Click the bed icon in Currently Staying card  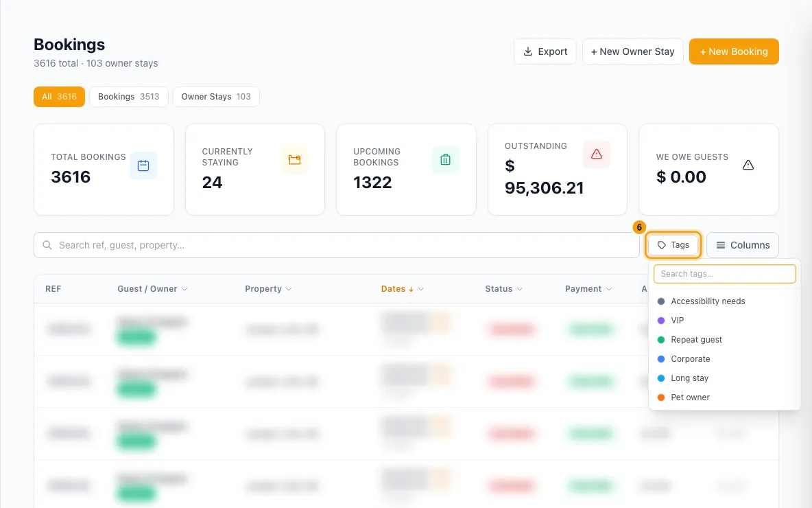point(294,160)
